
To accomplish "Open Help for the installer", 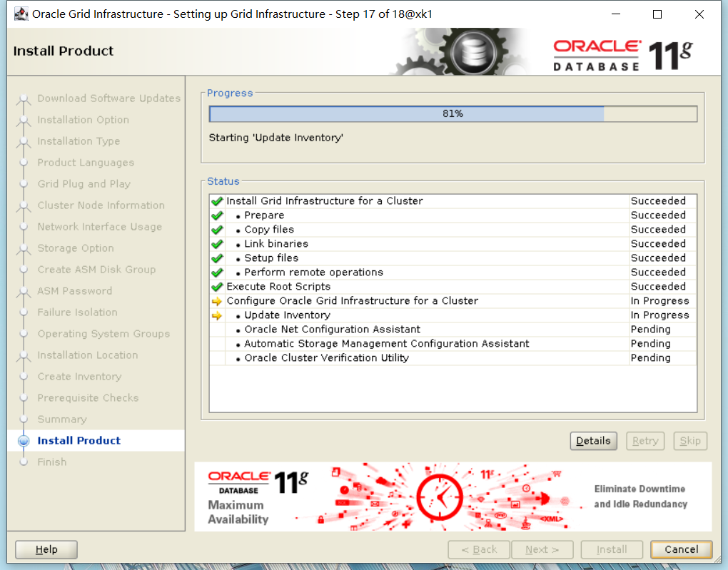I will click(46, 549).
